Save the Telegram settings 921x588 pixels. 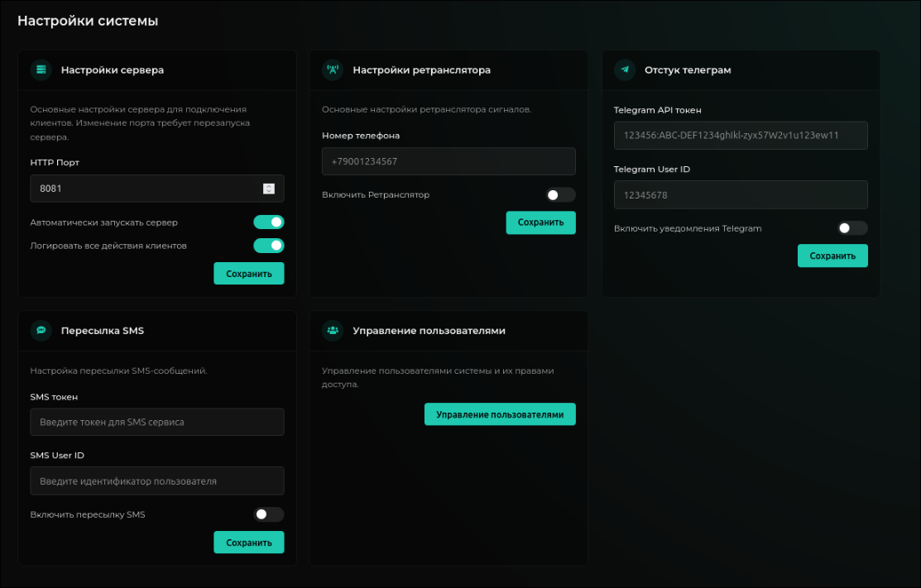tap(832, 256)
